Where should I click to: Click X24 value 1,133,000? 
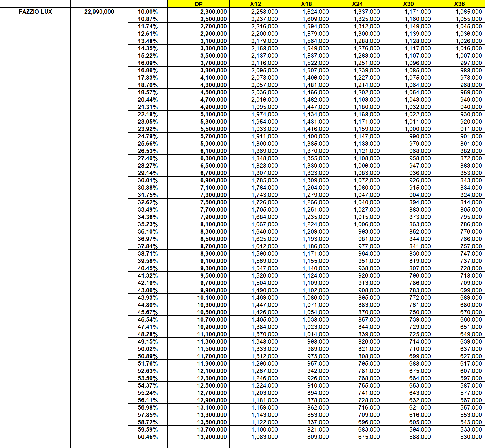click(357, 144)
